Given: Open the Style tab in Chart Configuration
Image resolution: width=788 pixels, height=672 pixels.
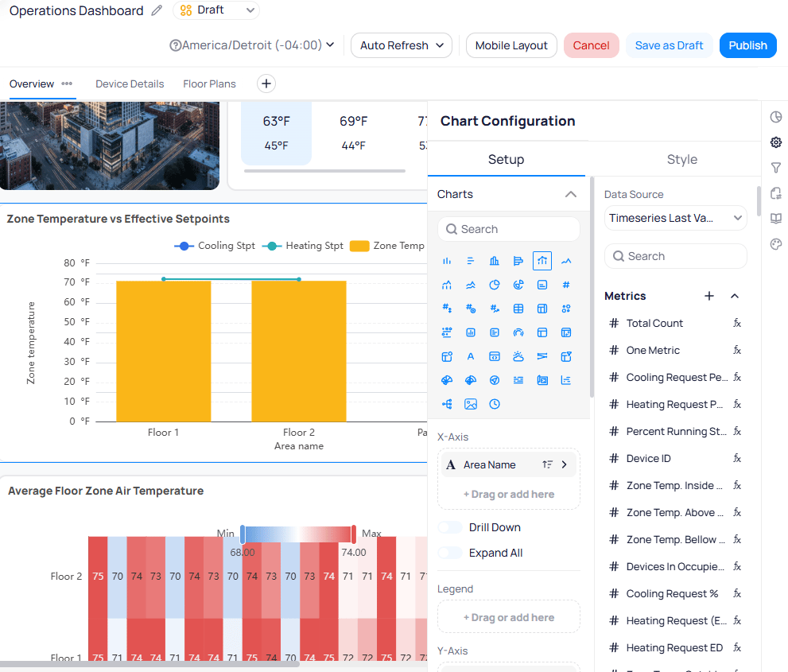Looking at the screenshot, I should click(682, 159).
